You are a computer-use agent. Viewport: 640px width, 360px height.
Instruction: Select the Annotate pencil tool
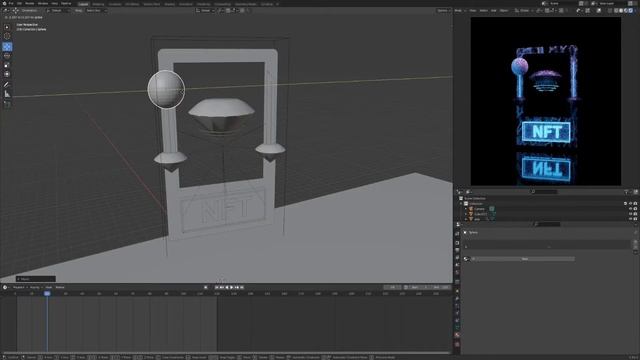7,84
